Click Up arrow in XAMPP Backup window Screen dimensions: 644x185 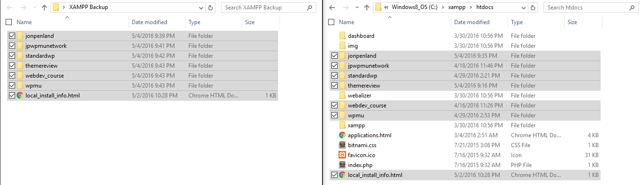[x=44, y=8]
